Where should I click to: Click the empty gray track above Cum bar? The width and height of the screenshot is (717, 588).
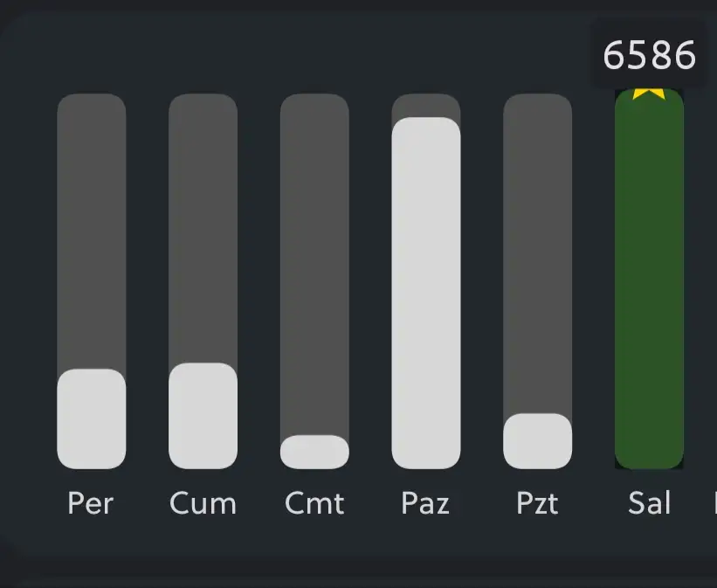click(x=203, y=227)
